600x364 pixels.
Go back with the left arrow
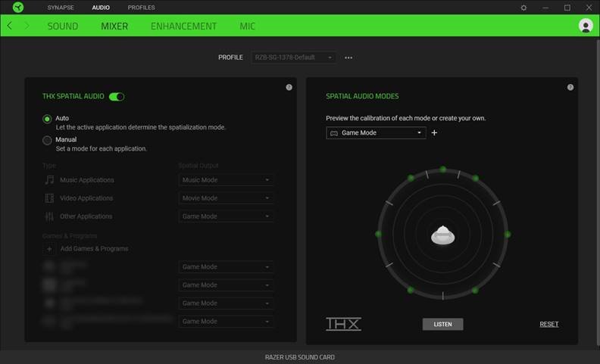[x=10, y=26]
